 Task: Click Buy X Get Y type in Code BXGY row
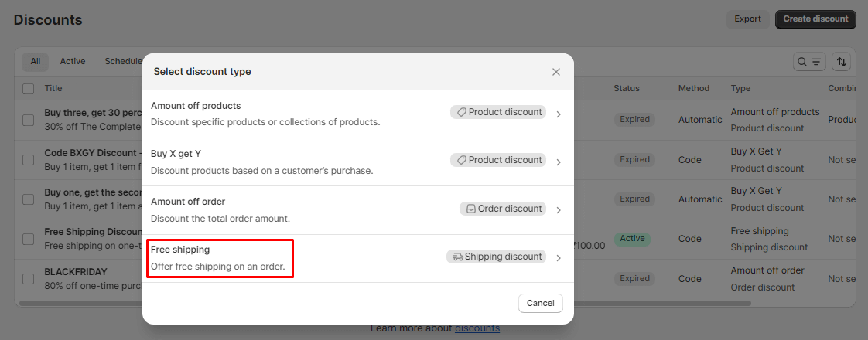756,151
